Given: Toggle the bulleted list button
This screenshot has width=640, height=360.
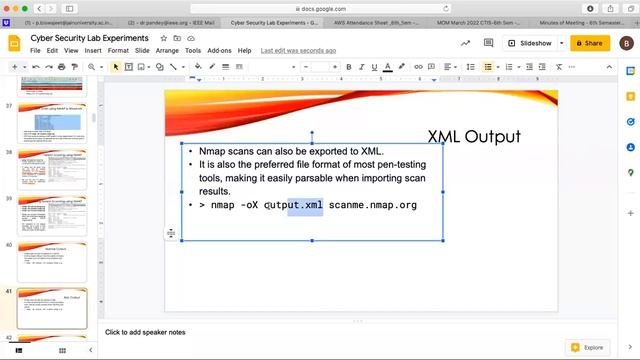Looking at the screenshot, I should (488, 67).
